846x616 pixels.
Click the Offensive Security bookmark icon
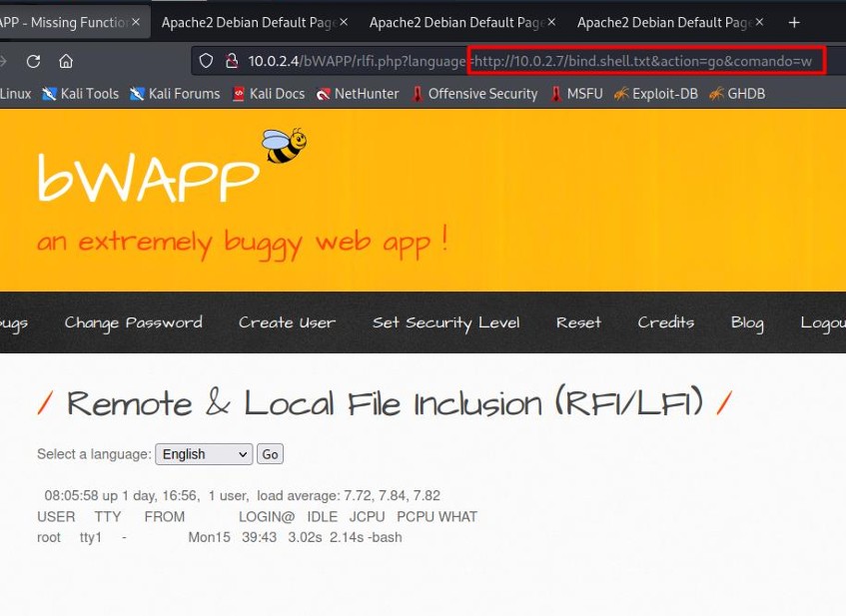pos(418,94)
